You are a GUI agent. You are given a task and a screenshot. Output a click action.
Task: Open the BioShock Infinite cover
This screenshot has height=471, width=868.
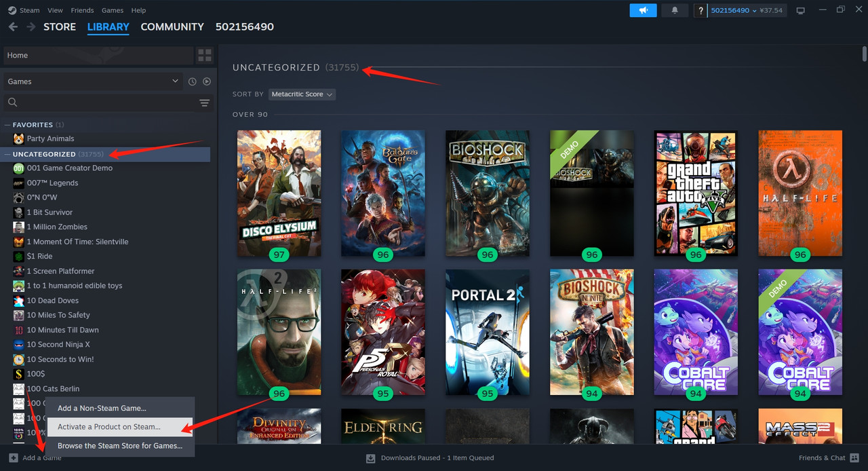pos(592,333)
